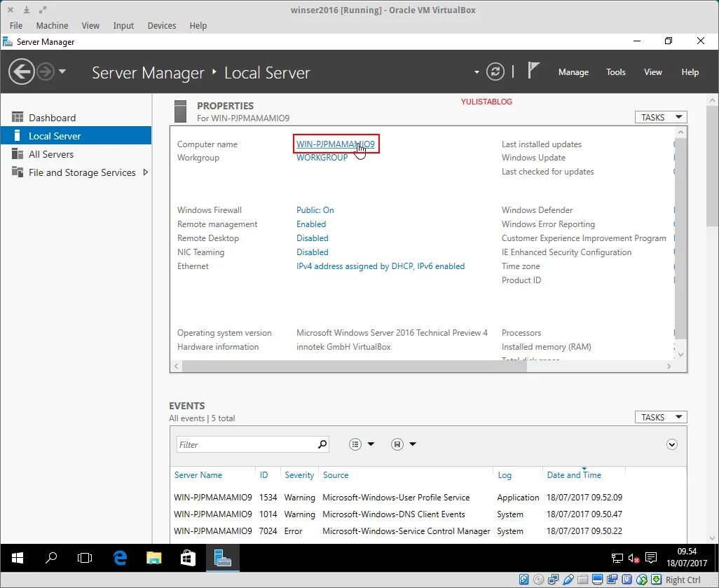Open Windows Store from taskbar

pos(188,558)
